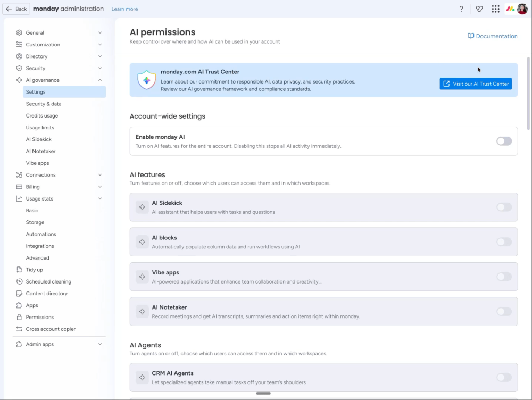Click the AI Trust Center shield icon
Viewport: 532px width, 400px height.
click(x=146, y=80)
